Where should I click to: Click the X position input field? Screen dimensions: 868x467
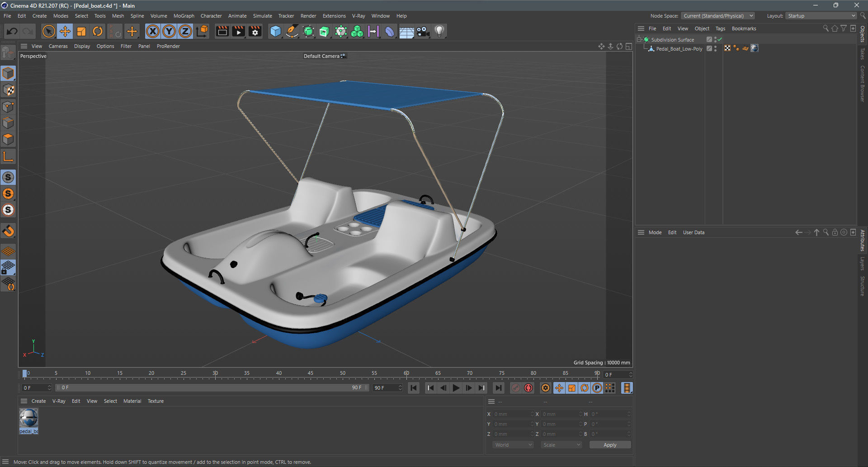tap(512, 414)
